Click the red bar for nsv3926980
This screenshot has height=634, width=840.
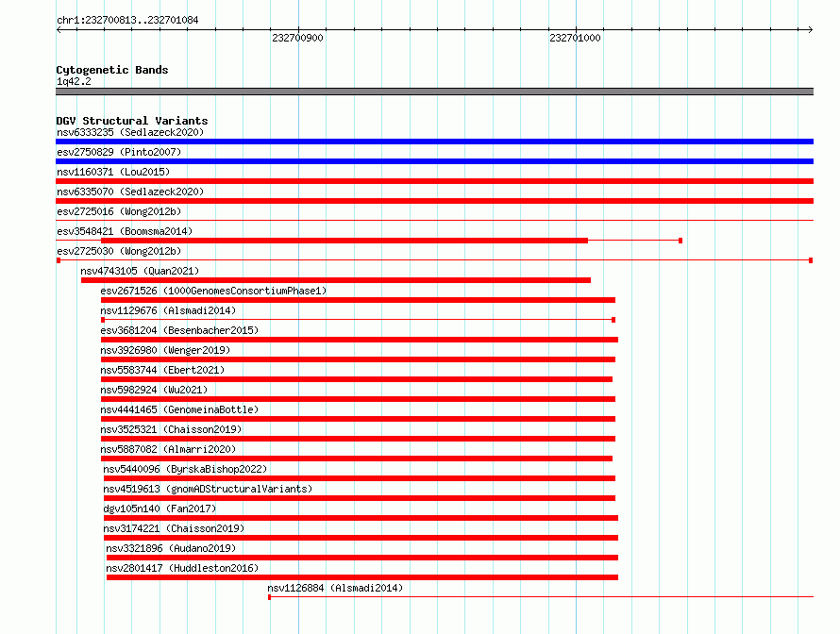[358, 359]
